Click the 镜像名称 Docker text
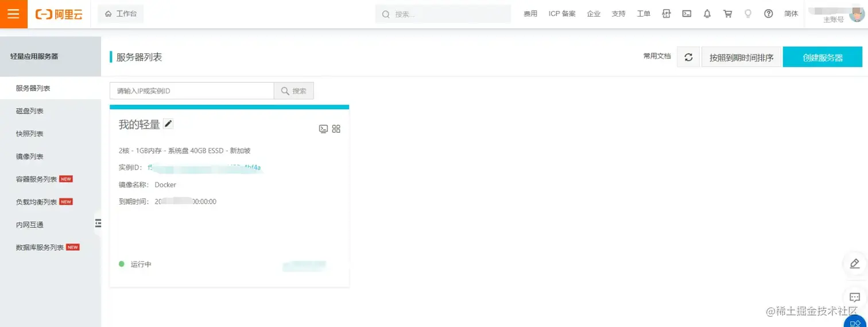 point(148,185)
